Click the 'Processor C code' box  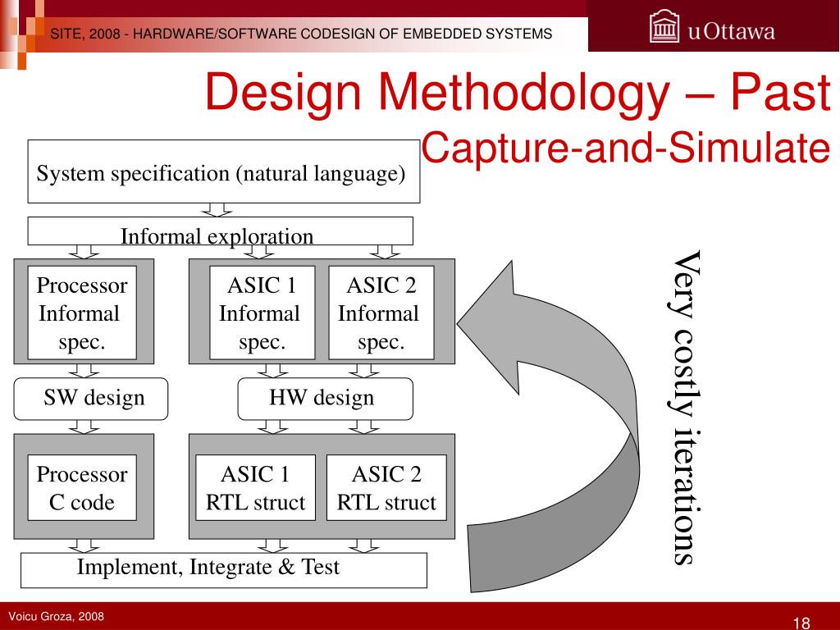pyautogui.click(x=82, y=487)
